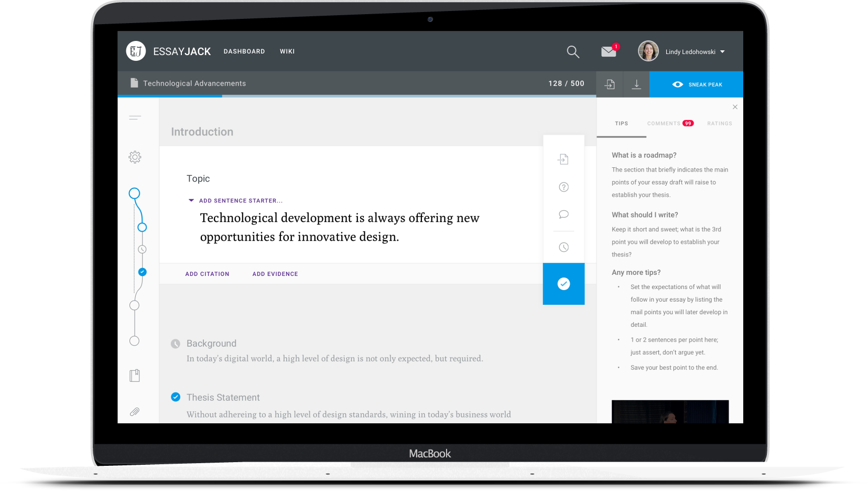Click the Thesis Statement sentence text

pyautogui.click(x=349, y=414)
